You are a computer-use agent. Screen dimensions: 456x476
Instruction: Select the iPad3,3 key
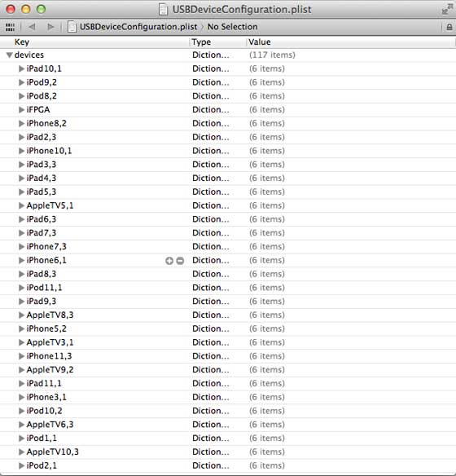click(42, 164)
